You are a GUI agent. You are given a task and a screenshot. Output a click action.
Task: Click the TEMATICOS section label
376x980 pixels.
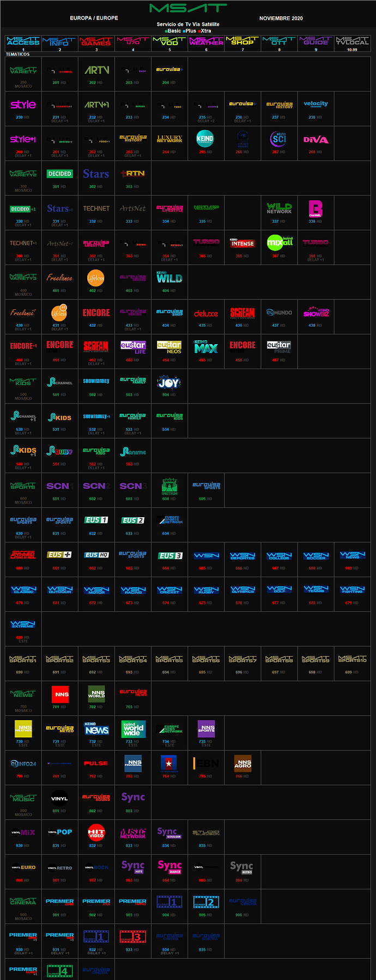pyautogui.click(x=17, y=54)
